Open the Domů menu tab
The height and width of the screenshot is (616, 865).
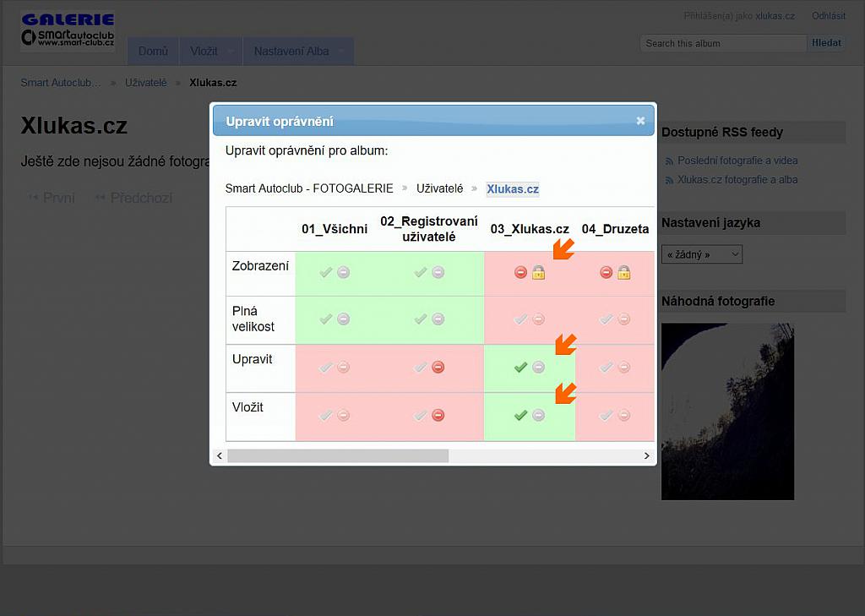coord(153,52)
